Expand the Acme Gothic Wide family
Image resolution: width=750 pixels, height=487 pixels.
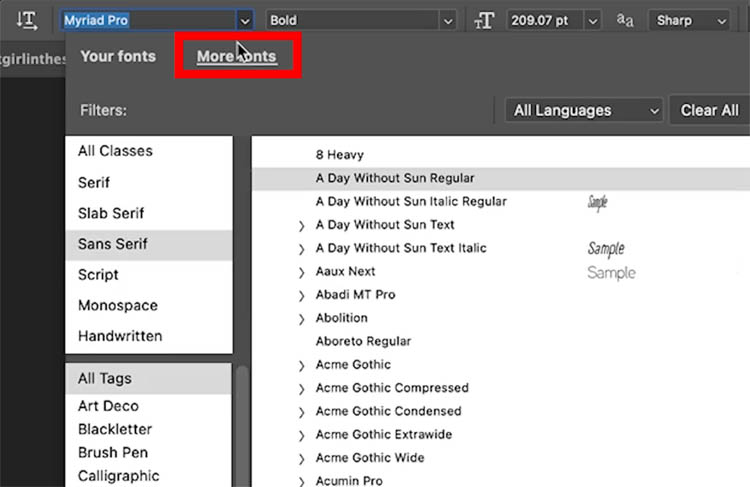(301, 459)
